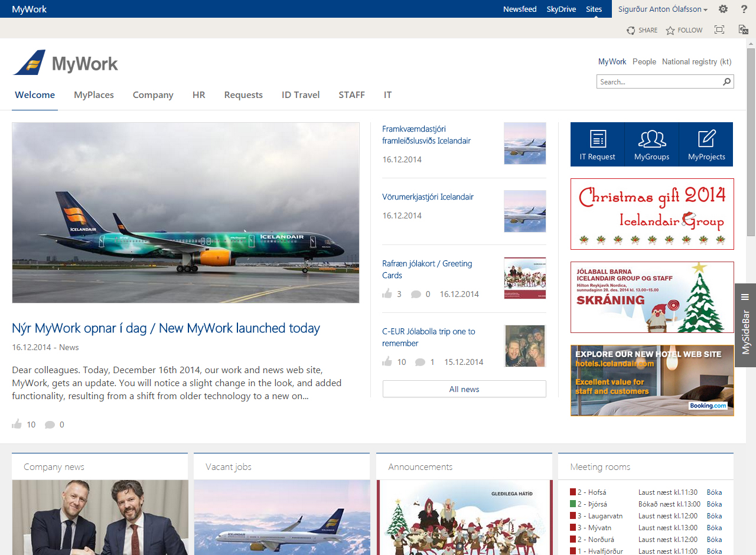Click the Company news image of two men
Image resolution: width=756 pixels, height=555 pixels.
pyautogui.click(x=100, y=517)
